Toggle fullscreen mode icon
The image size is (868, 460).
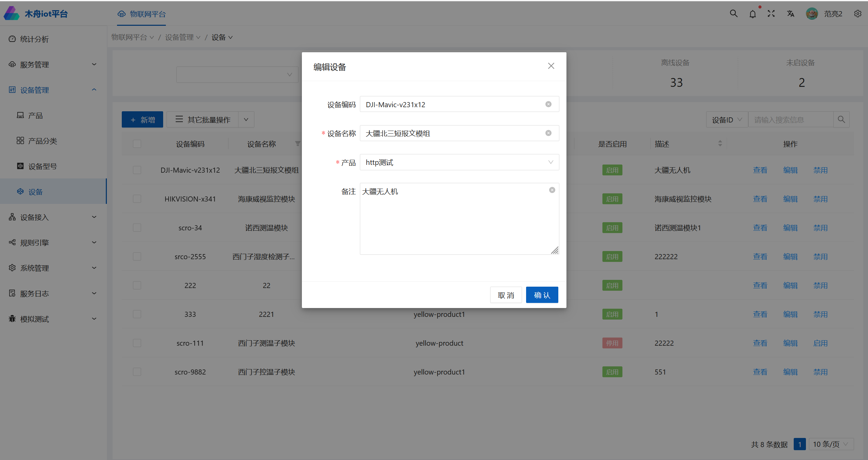(771, 14)
